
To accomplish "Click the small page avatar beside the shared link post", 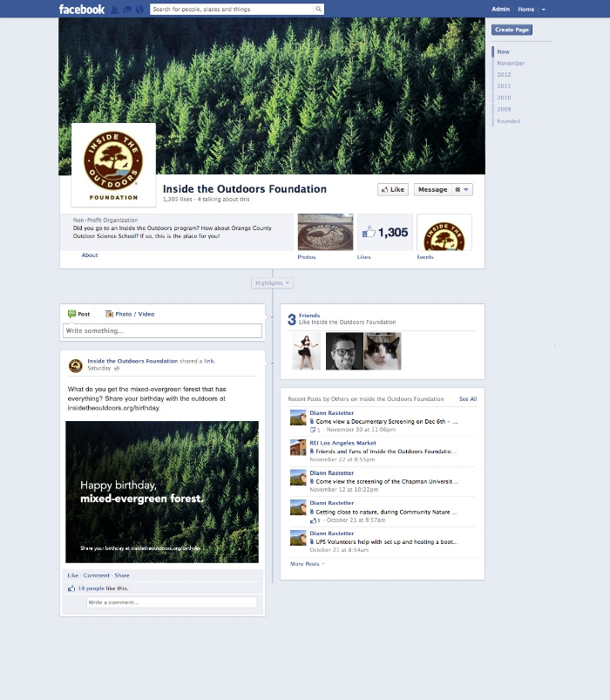I will click(x=76, y=365).
